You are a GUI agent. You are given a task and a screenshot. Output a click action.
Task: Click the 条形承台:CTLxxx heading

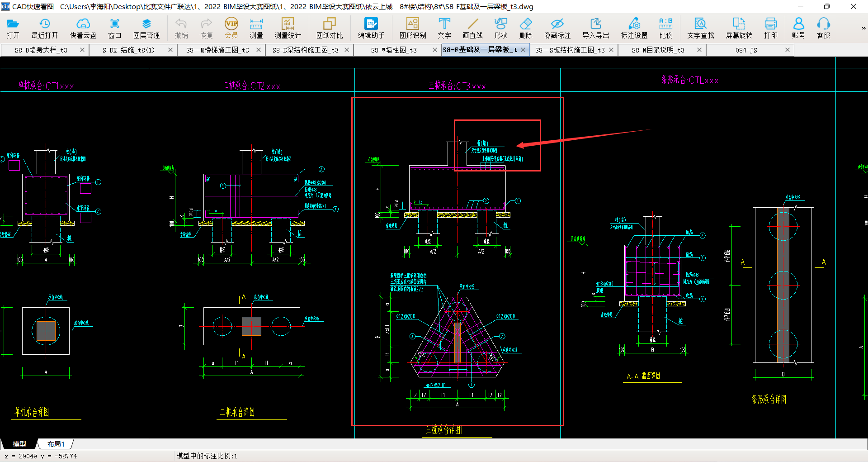coord(690,80)
